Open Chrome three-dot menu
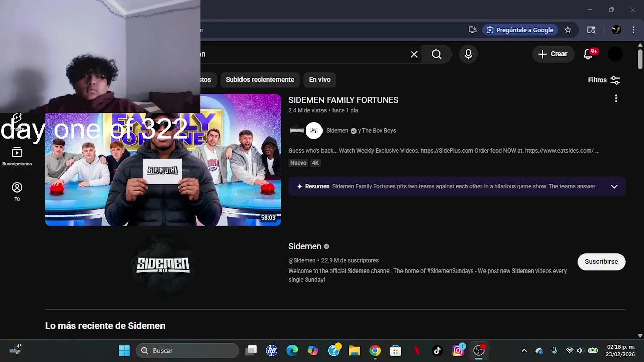Image resolution: width=644 pixels, height=362 pixels. click(633, 30)
